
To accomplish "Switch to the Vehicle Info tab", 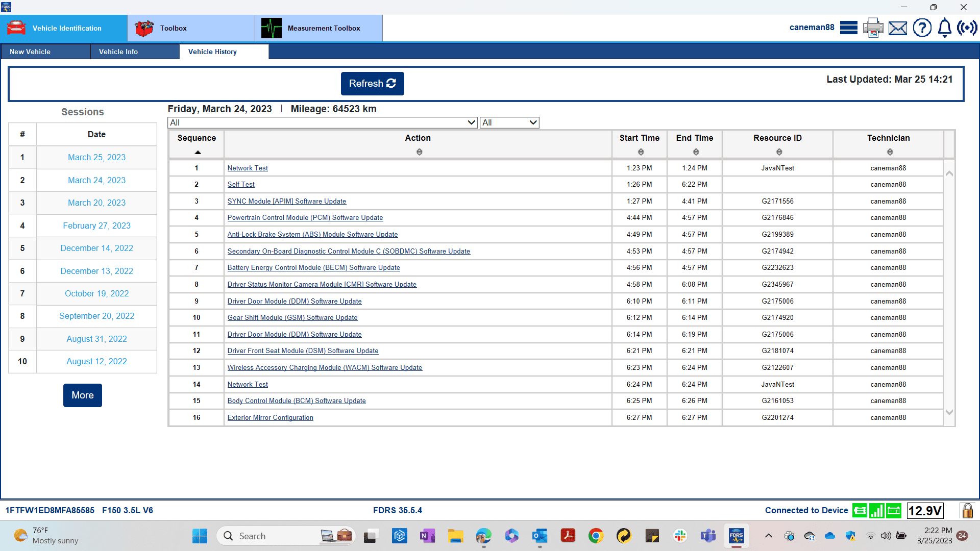I will pyautogui.click(x=118, y=52).
